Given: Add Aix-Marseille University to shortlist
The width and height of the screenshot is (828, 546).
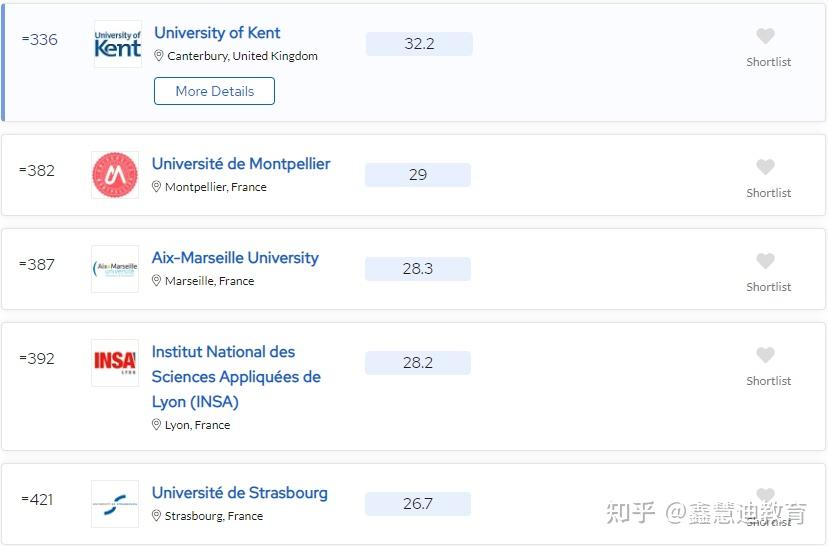Looking at the screenshot, I should (765, 261).
